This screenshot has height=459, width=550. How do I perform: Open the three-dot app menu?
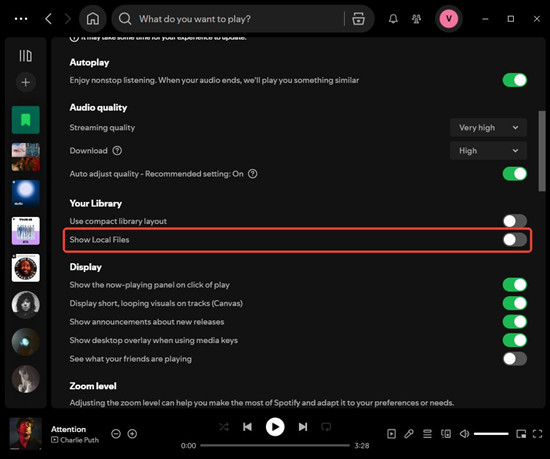click(x=21, y=19)
